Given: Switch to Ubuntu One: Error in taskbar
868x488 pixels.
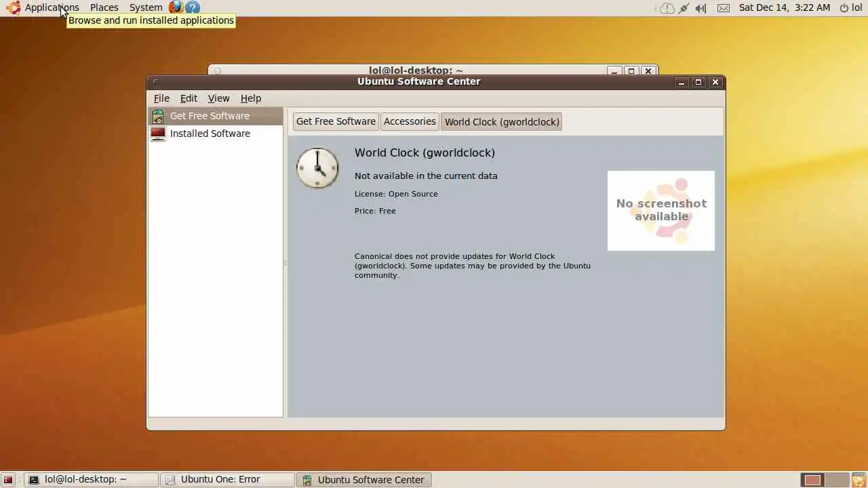Looking at the screenshot, I should [227, 480].
